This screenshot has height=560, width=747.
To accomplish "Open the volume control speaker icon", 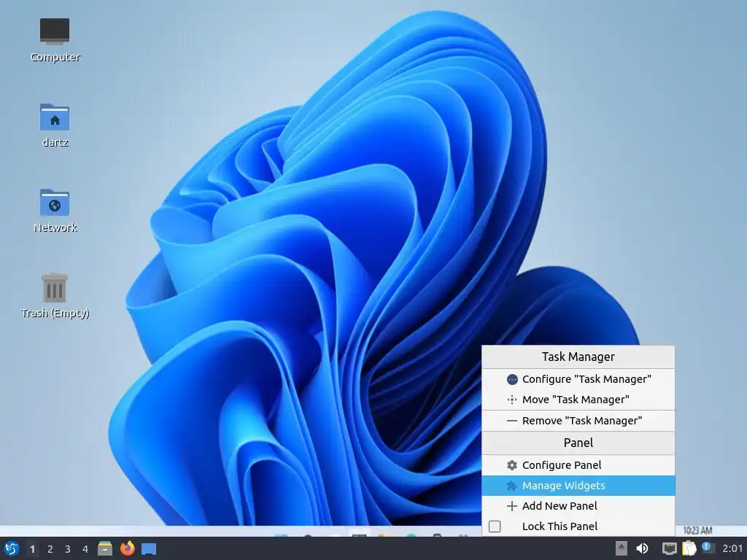I will click(642, 548).
